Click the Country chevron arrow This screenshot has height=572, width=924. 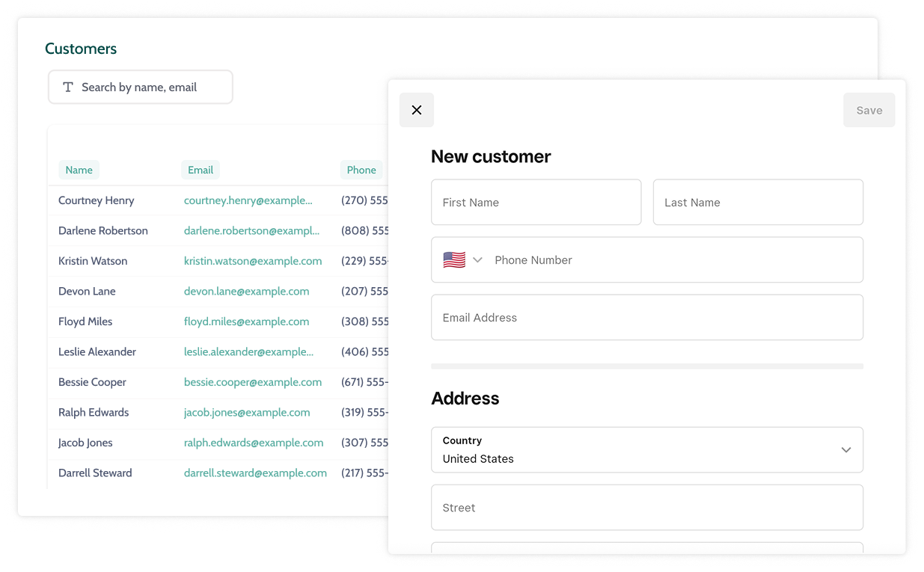click(x=845, y=450)
